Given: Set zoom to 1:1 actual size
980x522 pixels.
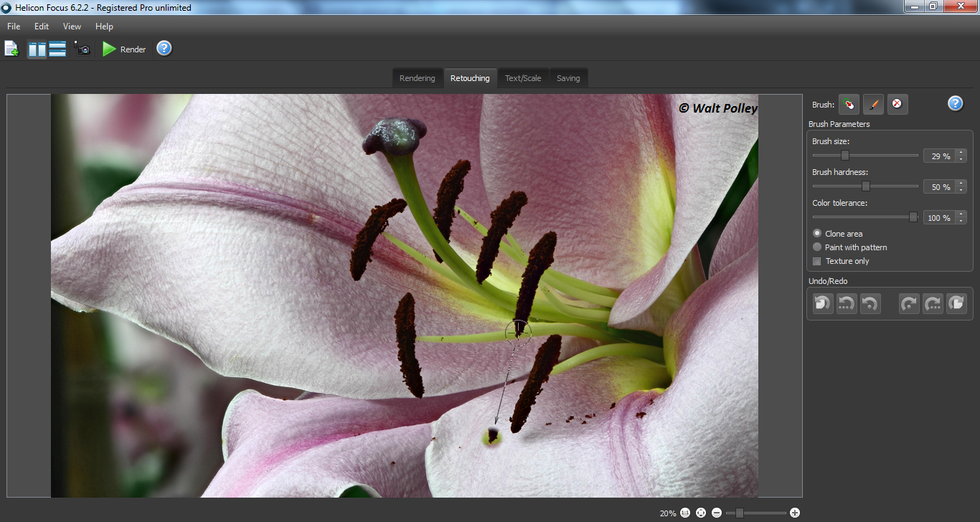Looking at the screenshot, I should click(x=685, y=513).
